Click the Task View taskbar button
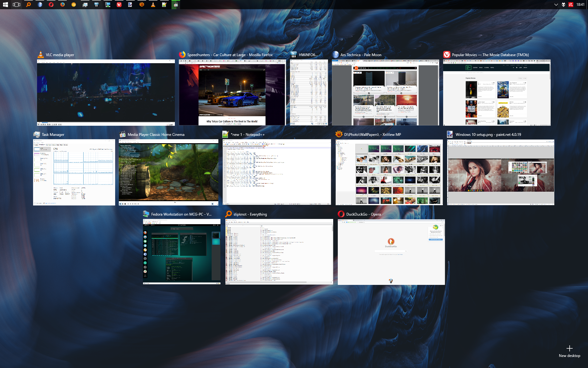The height and width of the screenshot is (368, 588). pos(17,5)
